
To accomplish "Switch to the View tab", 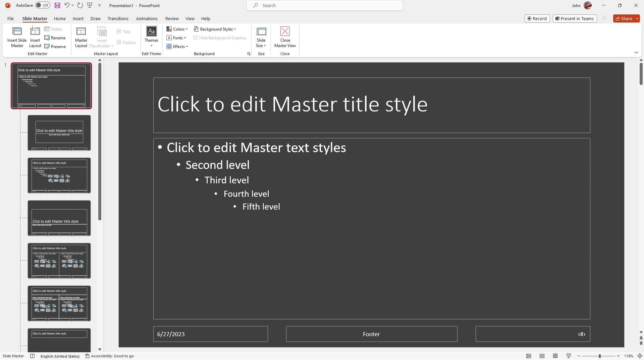I will tap(190, 19).
